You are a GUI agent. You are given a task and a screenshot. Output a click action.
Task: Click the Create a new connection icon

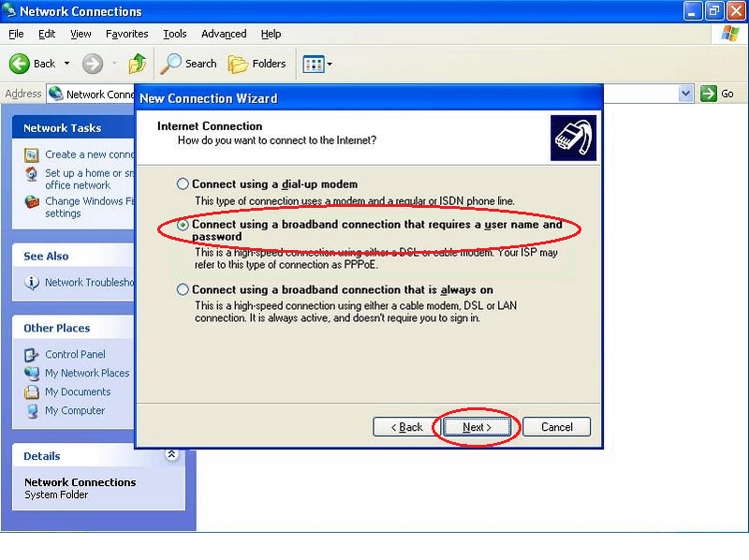click(x=32, y=155)
